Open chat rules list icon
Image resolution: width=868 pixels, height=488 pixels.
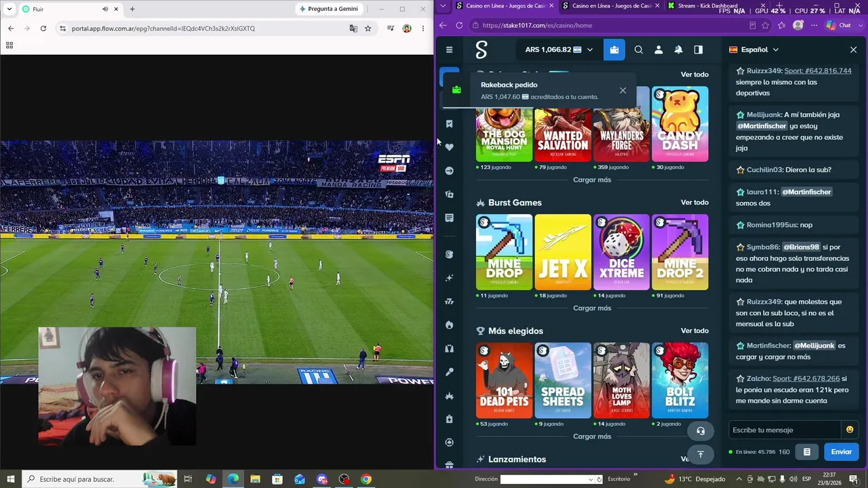click(x=807, y=452)
